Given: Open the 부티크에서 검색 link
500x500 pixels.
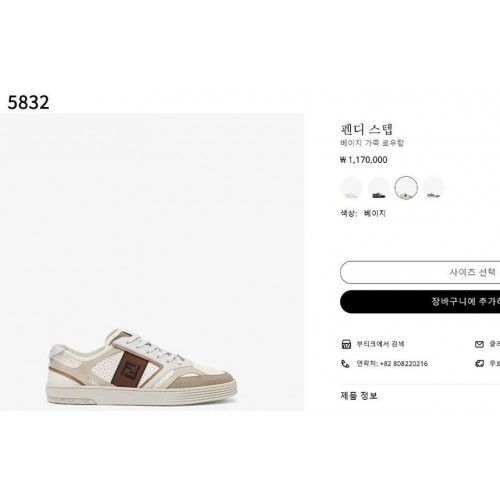Looking at the screenshot, I should pyautogui.click(x=380, y=344).
